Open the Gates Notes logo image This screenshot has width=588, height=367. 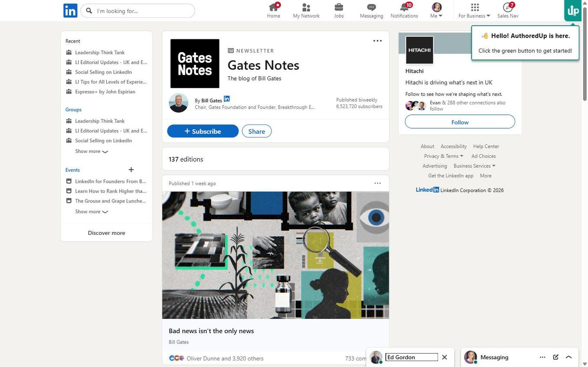[195, 64]
